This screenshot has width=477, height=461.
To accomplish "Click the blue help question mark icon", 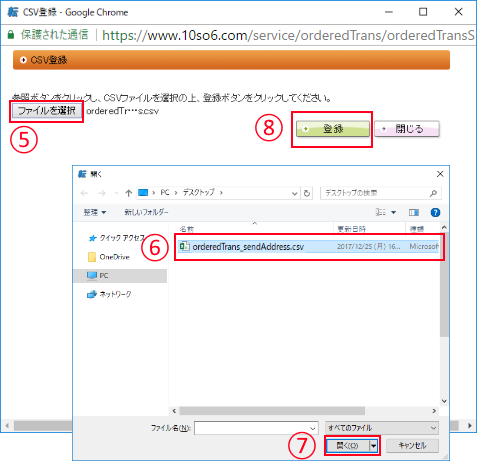I will tap(435, 212).
